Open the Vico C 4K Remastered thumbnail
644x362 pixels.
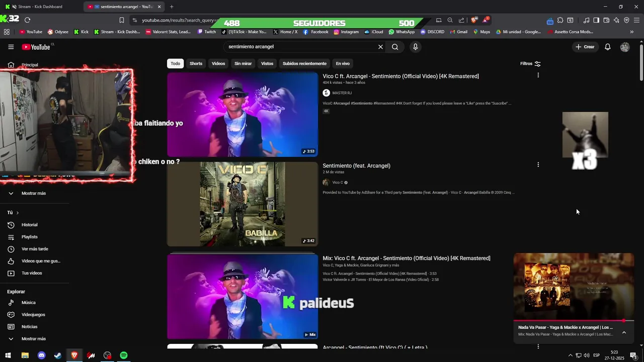pyautogui.click(x=243, y=115)
